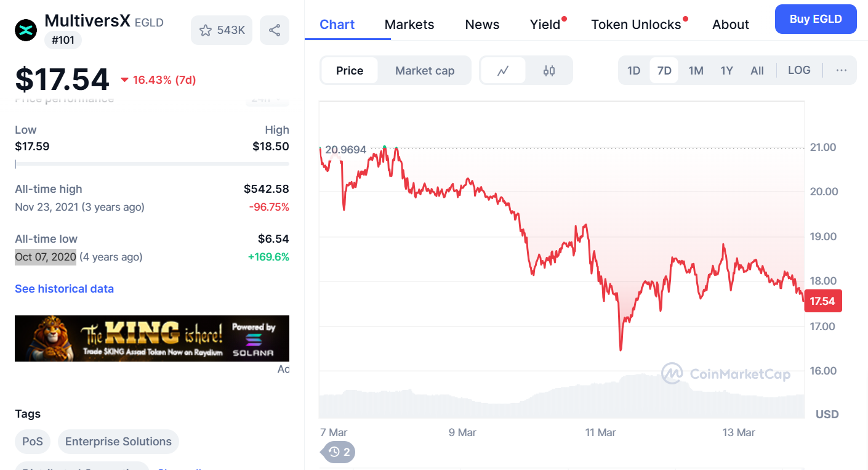Select the Enterprise Solutions tag

(118, 442)
